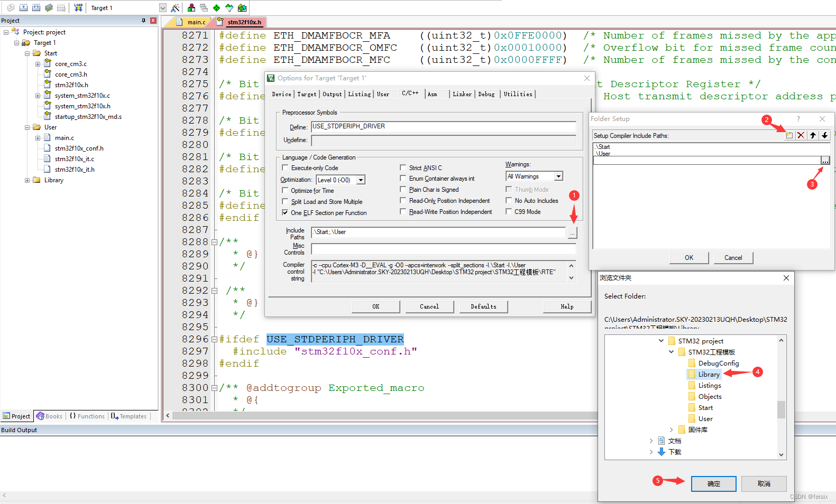The height and width of the screenshot is (504, 836).
Task: Click the Stop build toolbar icon
Action: [61, 7]
